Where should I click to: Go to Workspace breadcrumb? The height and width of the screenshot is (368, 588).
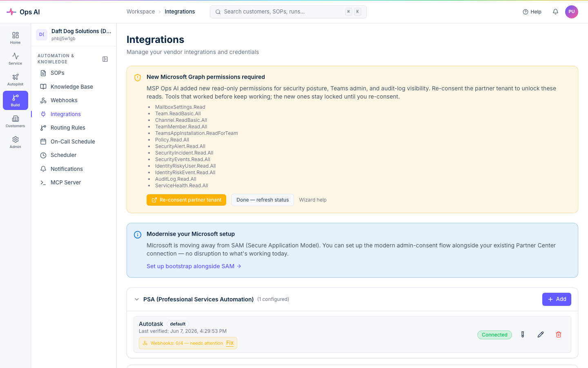pyautogui.click(x=140, y=12)
